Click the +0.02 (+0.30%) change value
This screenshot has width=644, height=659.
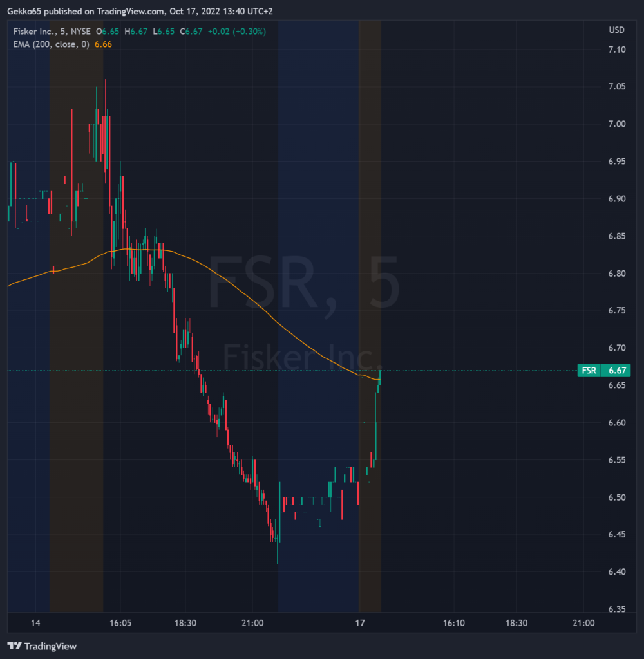239,31
